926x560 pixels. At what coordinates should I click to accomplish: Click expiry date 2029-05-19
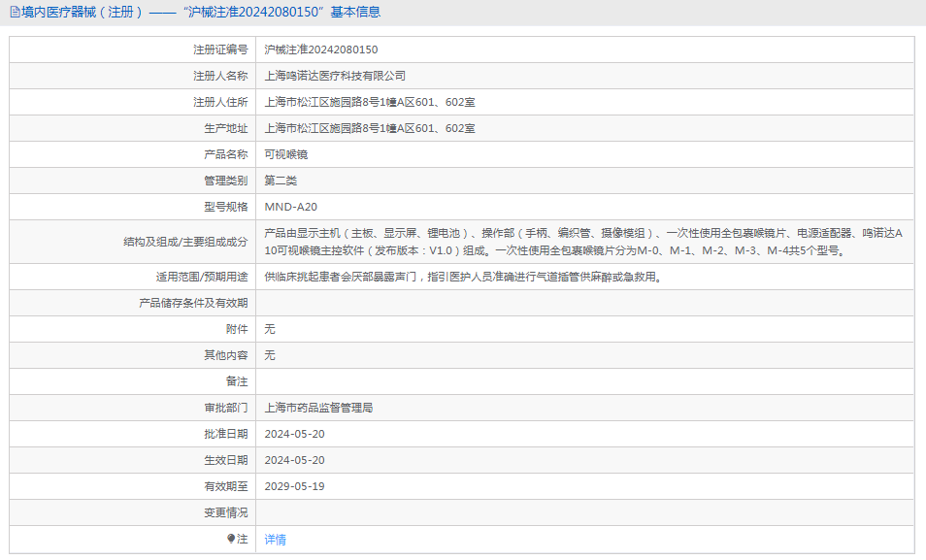294,486
